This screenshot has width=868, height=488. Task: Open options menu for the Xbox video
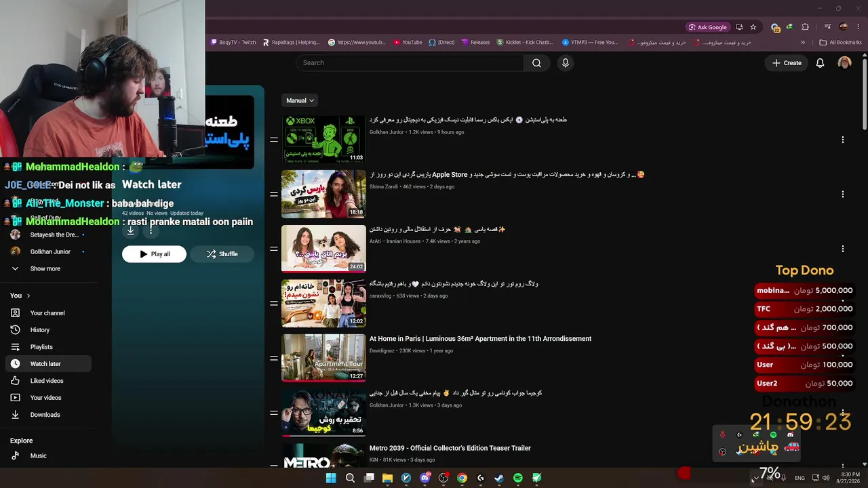click(843, 140)
